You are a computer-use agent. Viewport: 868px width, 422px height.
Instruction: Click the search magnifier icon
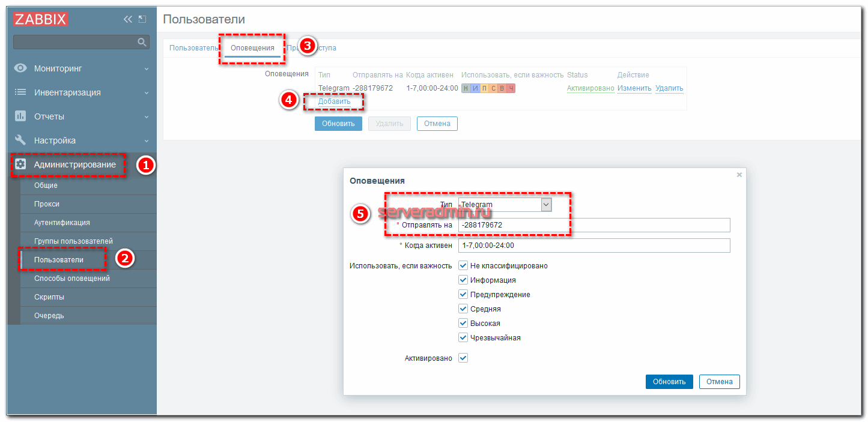point(142,42)
